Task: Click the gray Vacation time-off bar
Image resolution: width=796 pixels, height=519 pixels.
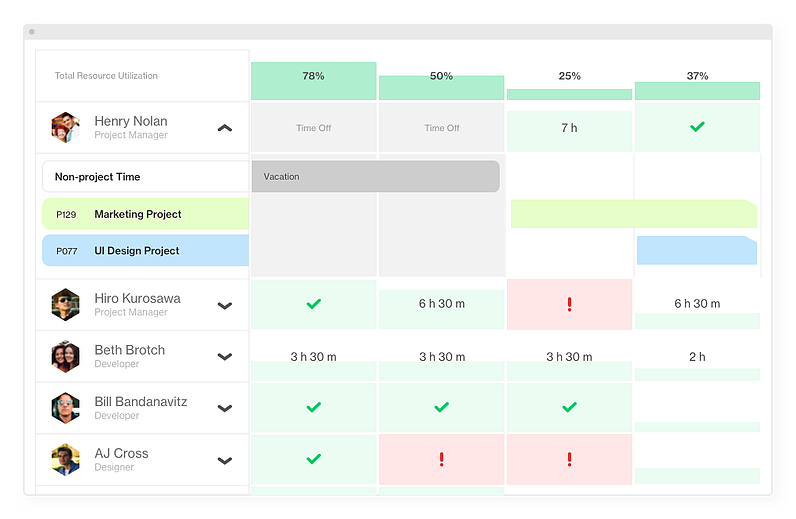Action: [376, 176]
